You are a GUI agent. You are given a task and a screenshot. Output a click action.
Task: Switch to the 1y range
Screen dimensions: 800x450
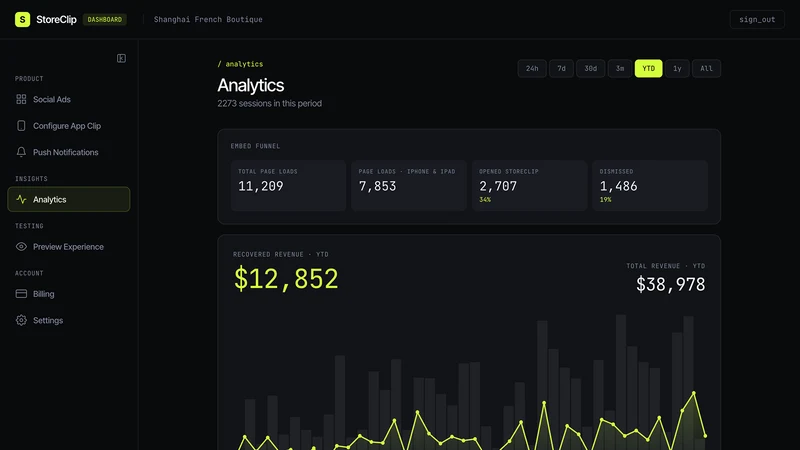[x=677, y=68]
